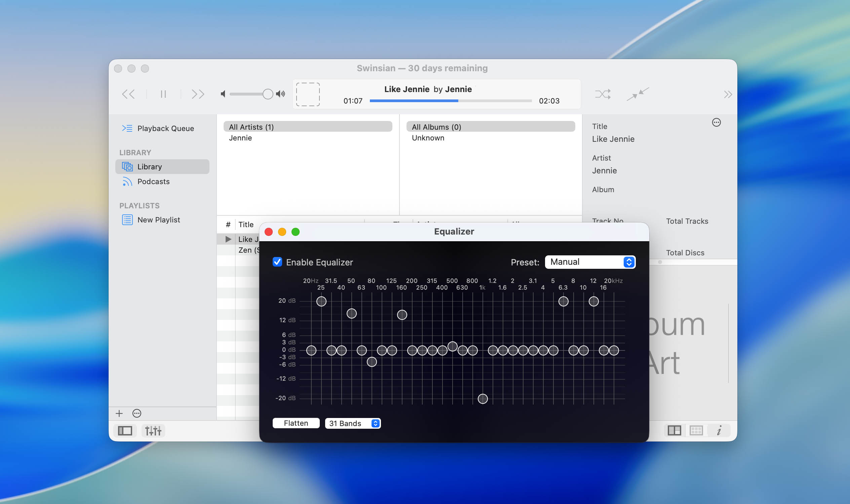Switch to grid view icon
Image resolution: width=850 pixels, height=504 pixels.
pyautogui.click(x=696, y=431)
